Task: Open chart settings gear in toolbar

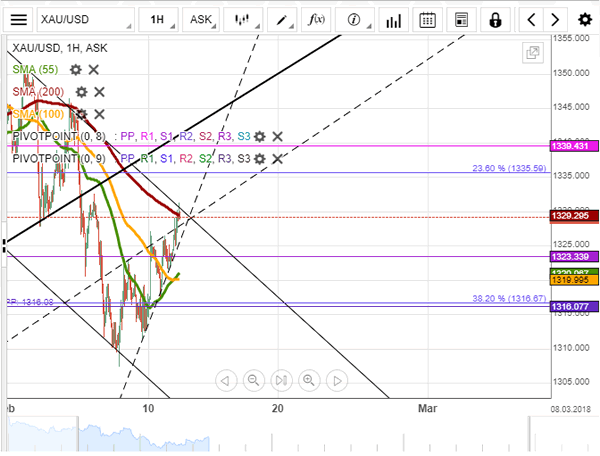Action: click(584, 20)
